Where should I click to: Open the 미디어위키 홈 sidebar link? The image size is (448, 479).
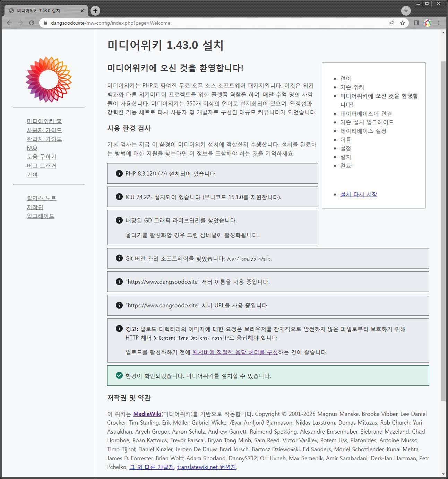tap(44, 121)
